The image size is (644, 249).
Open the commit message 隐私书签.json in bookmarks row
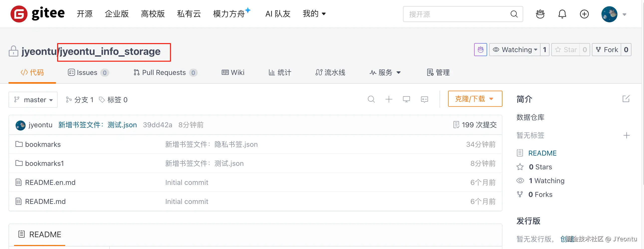(x=211, y=144)
